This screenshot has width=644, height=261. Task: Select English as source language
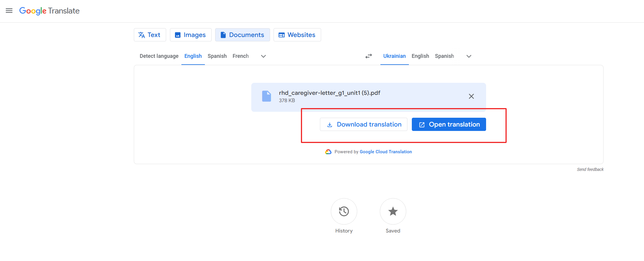point(193,56)
